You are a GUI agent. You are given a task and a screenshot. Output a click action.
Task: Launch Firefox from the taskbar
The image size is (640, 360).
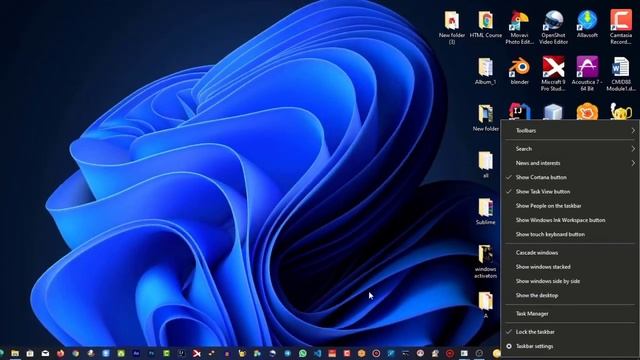[x=60, y=353]
